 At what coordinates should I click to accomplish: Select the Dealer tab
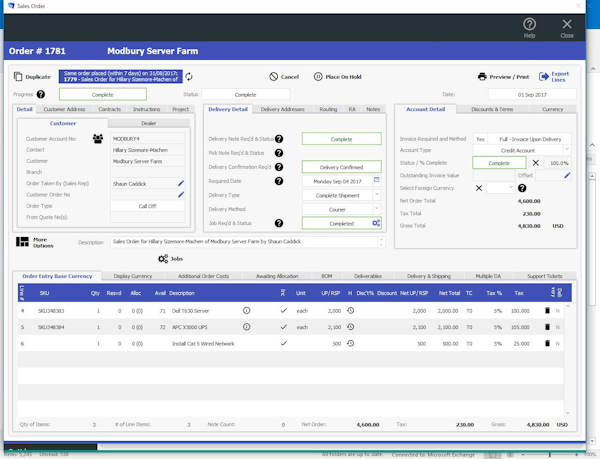pyautogui.click(x=149, y=123)
